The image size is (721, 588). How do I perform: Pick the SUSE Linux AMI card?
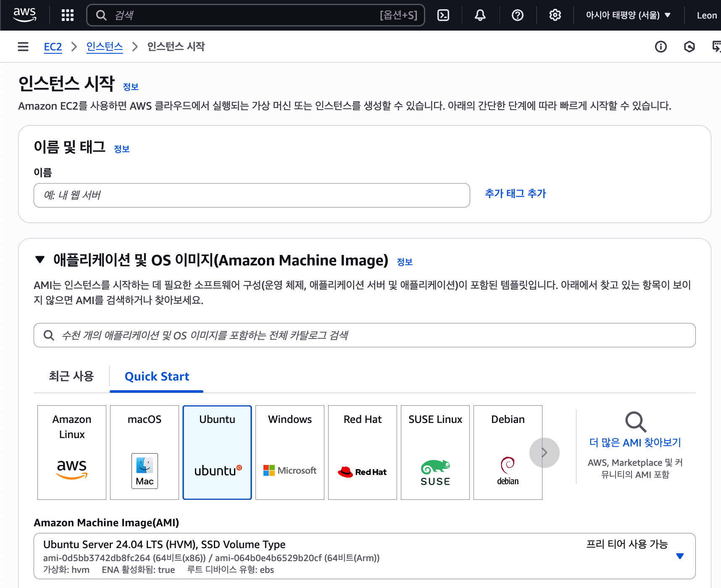(435, 452)
